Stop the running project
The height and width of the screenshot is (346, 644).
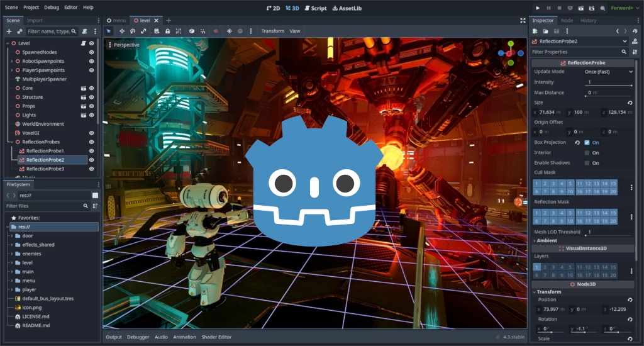[559, 8]
